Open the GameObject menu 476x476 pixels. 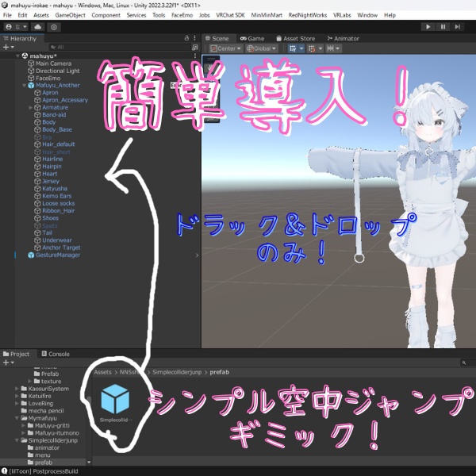[70, 15]
